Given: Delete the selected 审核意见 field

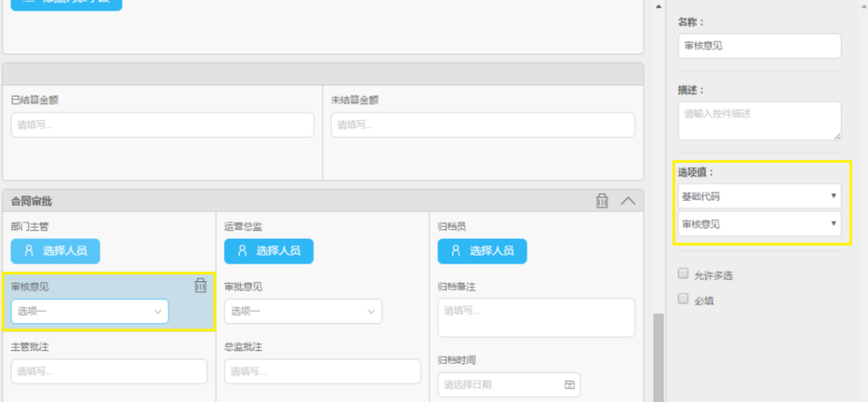Looking at the screenshot, I should pos(201,286).
